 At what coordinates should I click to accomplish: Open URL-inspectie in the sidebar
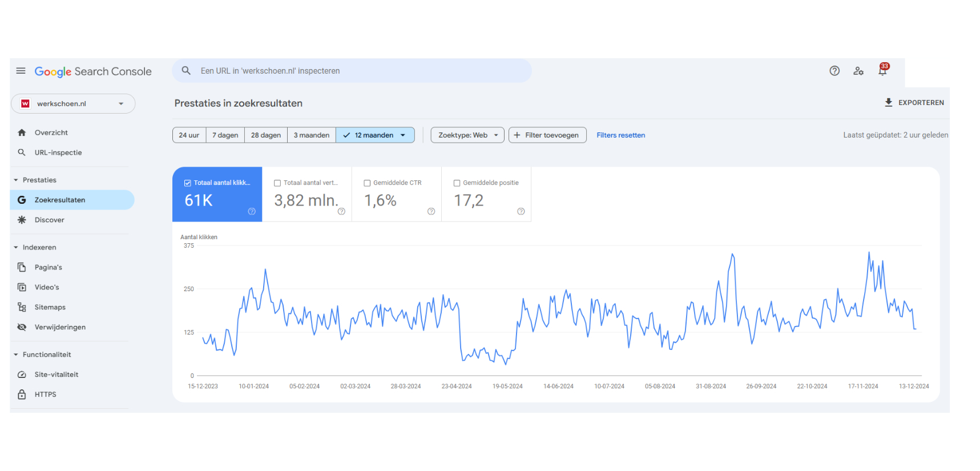(x=72, y=152)
